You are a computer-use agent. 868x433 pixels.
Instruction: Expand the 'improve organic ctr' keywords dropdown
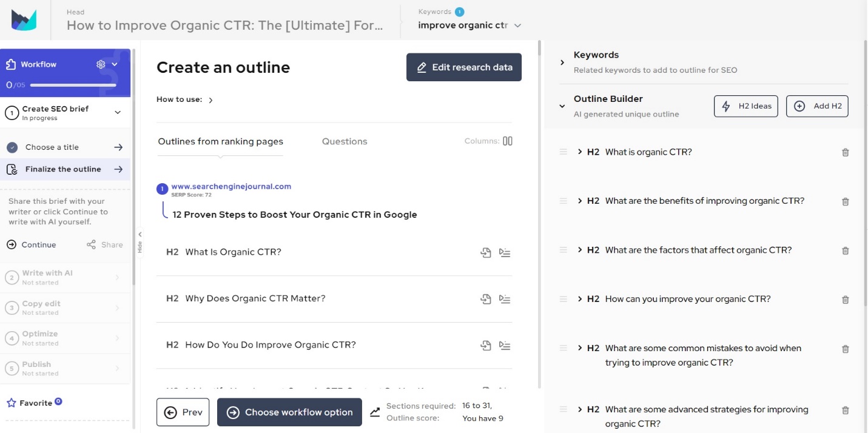click(517, 25)
